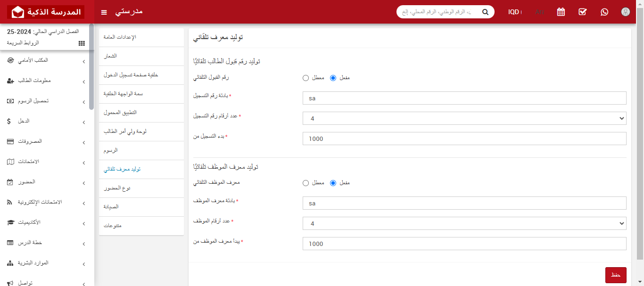Open the calendar icon in the top bar
This screenshot has width=644, height=286.
[x=561, y=12]
